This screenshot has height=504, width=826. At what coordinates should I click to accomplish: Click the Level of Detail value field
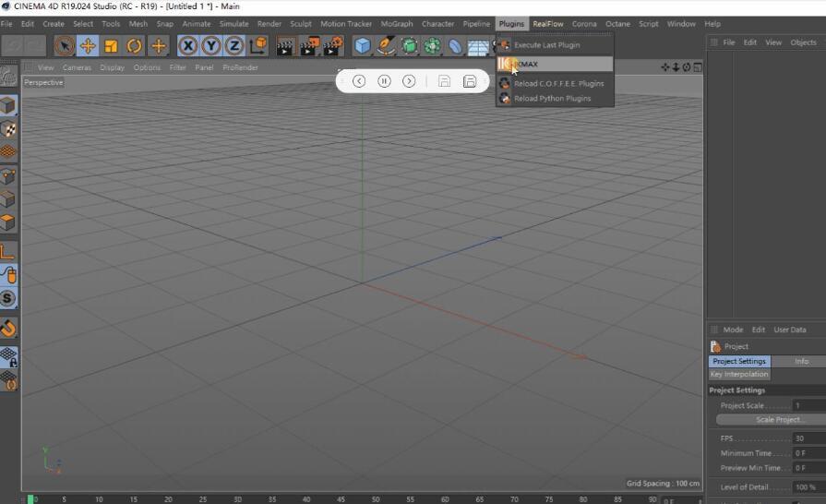(809, 487)
